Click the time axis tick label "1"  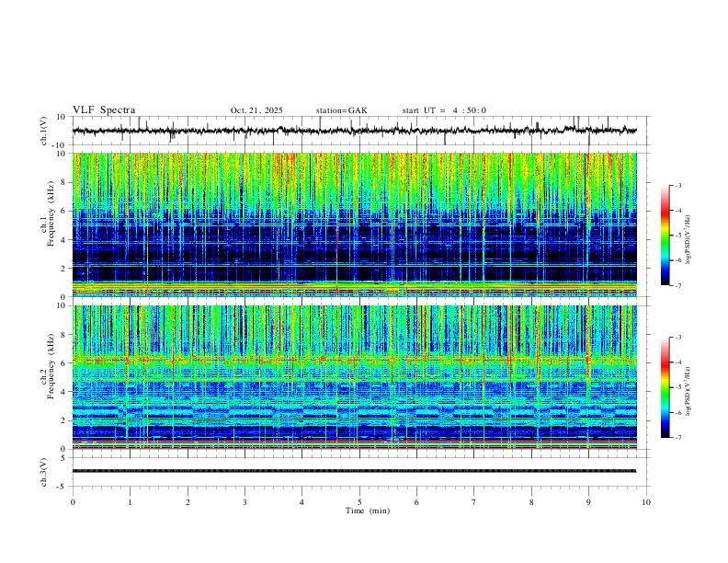pyautogui.click(x=130, y=502)
